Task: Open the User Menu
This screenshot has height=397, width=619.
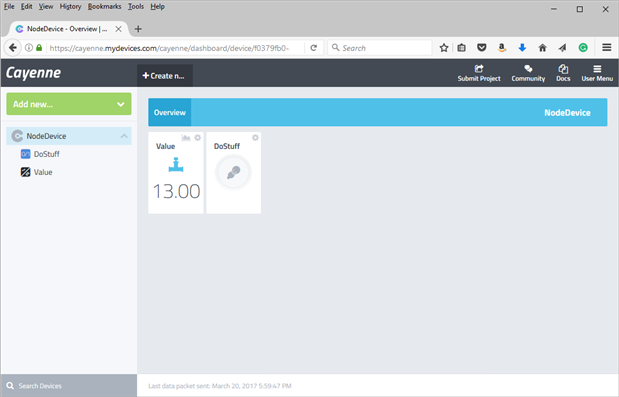Action: [597, 73]
